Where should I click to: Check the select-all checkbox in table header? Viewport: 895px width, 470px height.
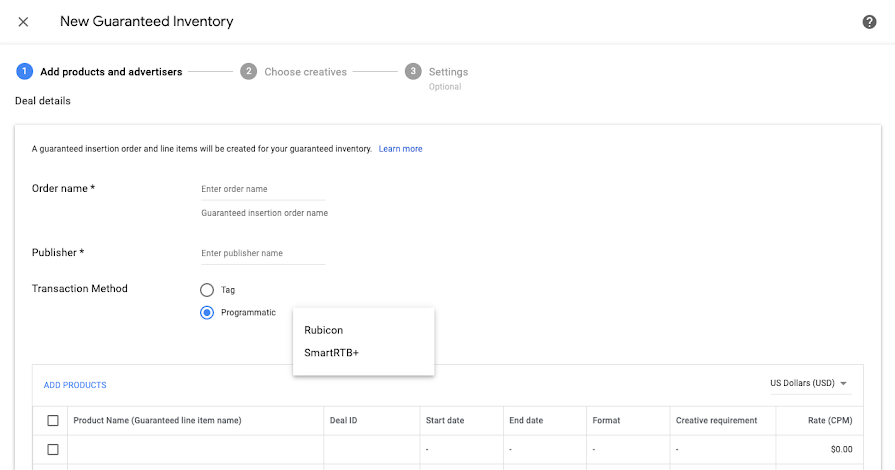[x=53, y=420]
